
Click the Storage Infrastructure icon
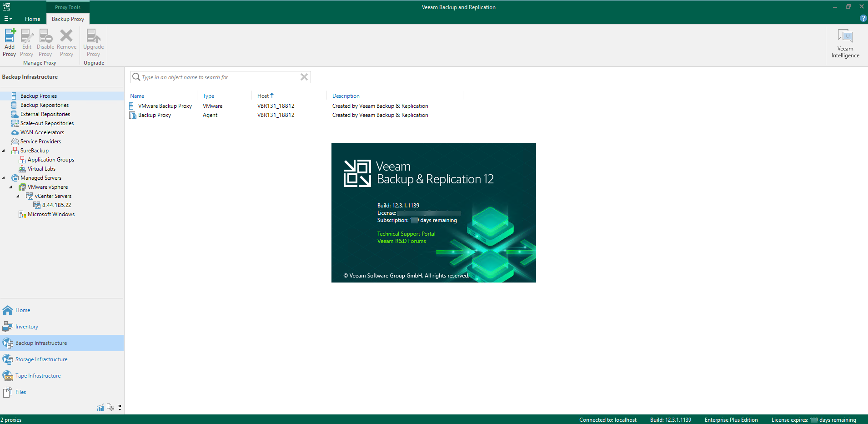(8, 359)
